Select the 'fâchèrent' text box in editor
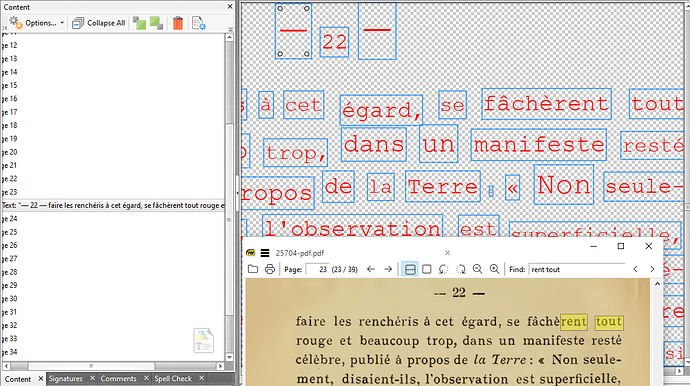690x386 pixels. point(547,104)
